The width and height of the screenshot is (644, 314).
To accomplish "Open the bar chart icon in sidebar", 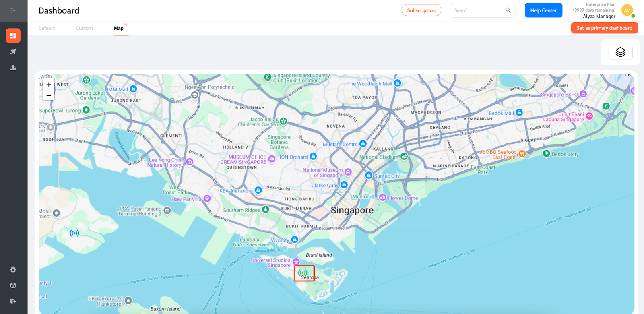I will tap(13, 68).
